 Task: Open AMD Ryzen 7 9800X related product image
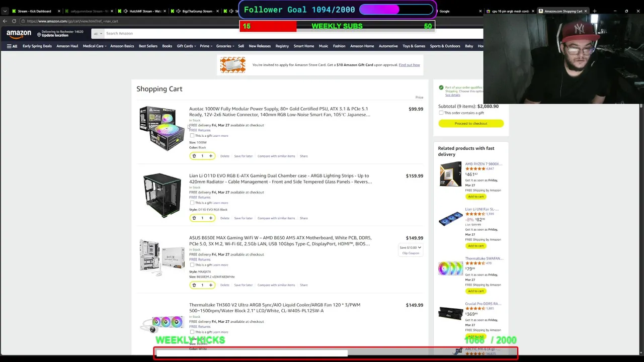pos(450,174)
